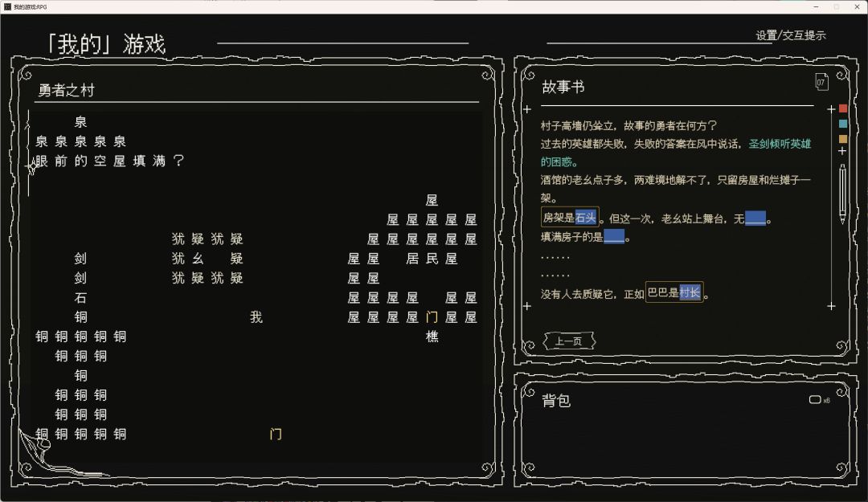Click the yellow 门 among the 屋 houses
868x502 pixels.
coord(432,317)
